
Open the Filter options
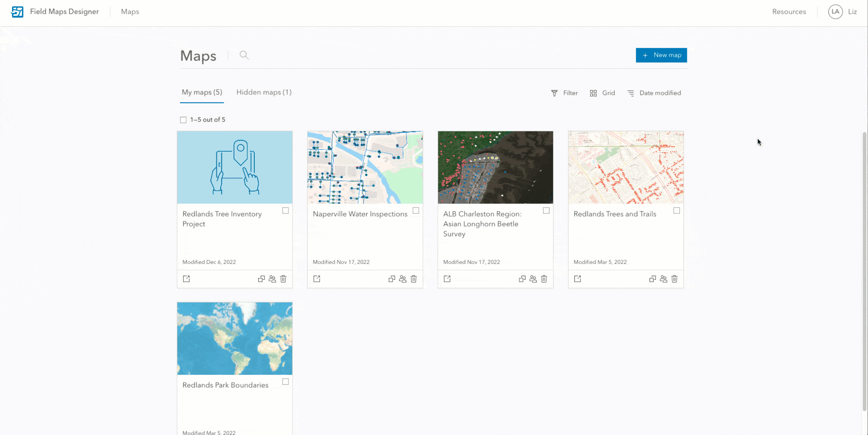[564, 93]
